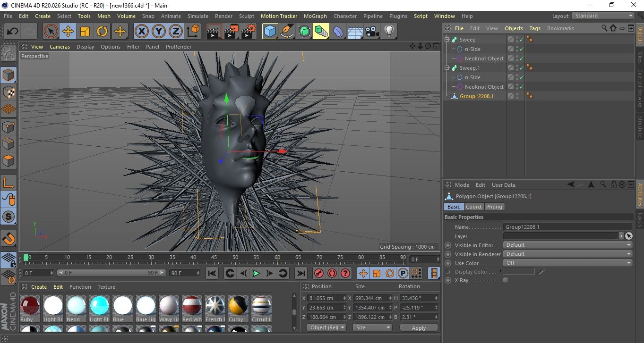
Task: Toggle the X axis lock
Action: pos(141,32)
